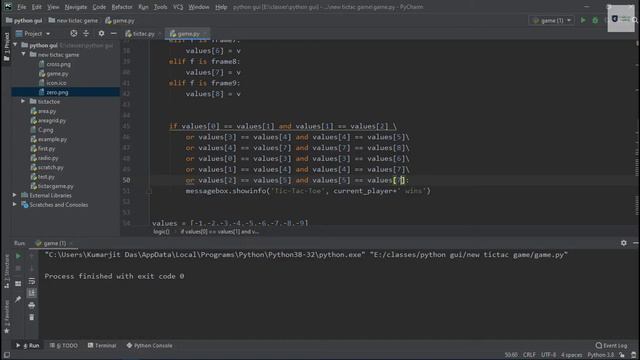Collapse the python gui root folder
Image resolution: width=640 pixels, height=360 pixels.
[x=16, y=45]
